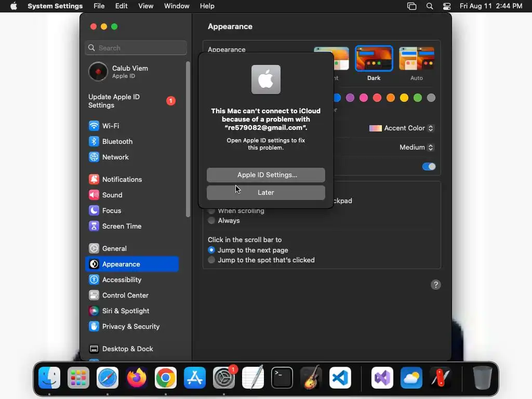The image size is (532, 399).
Task: Select the Dark appearance thumbnail
Action: click(x=374, y=58)
